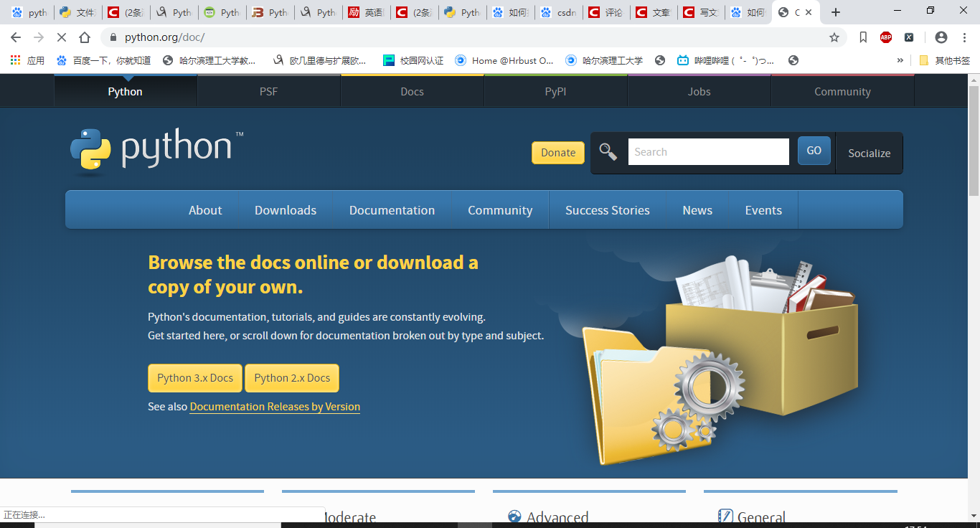Select the Python top navigation tab
This screenshot has width=980, height=528.
[126, 91]
